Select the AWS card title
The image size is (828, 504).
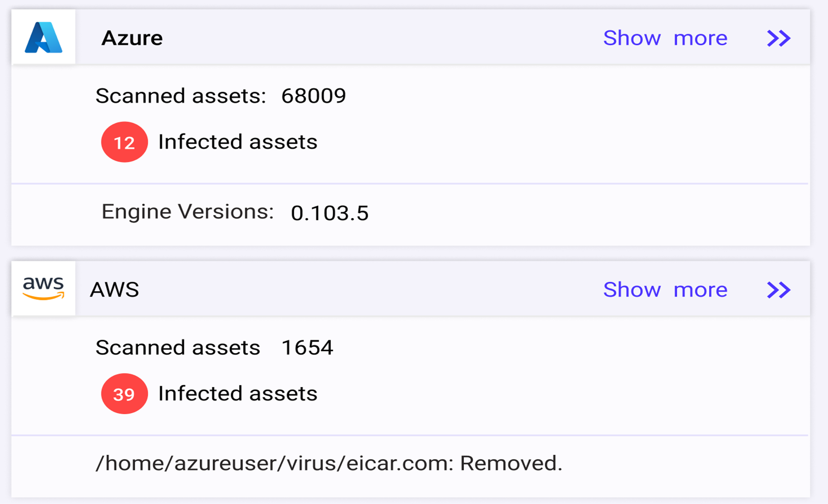tap(114, 289)
